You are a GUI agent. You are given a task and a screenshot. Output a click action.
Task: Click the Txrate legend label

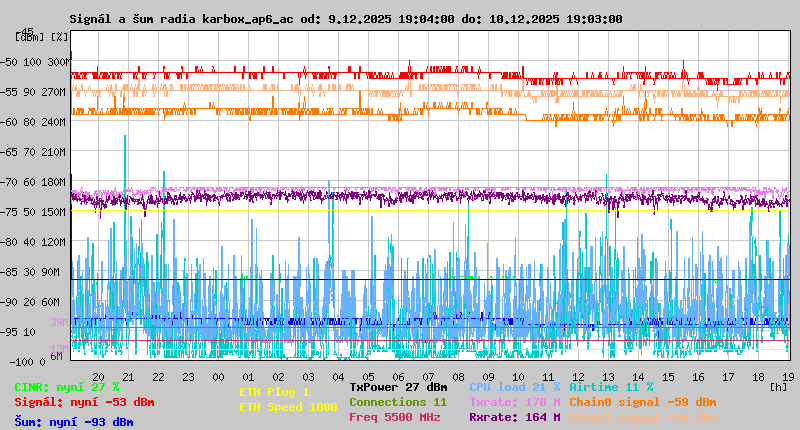click(514, 402)
